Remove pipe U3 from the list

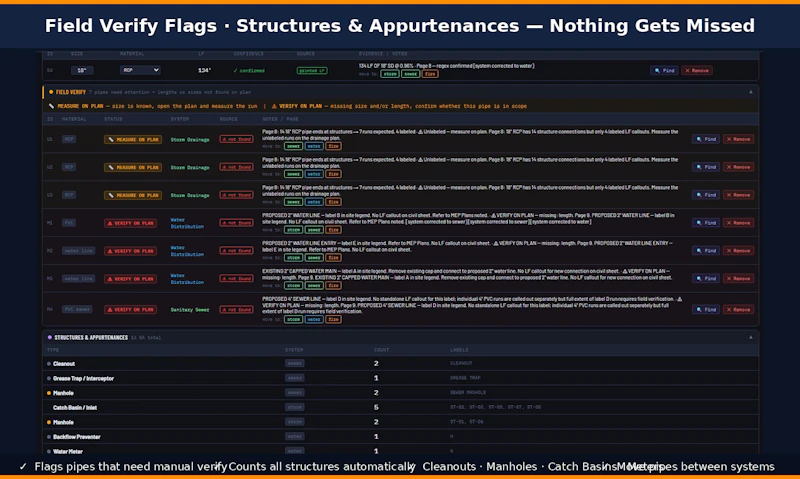click(738, 195)
